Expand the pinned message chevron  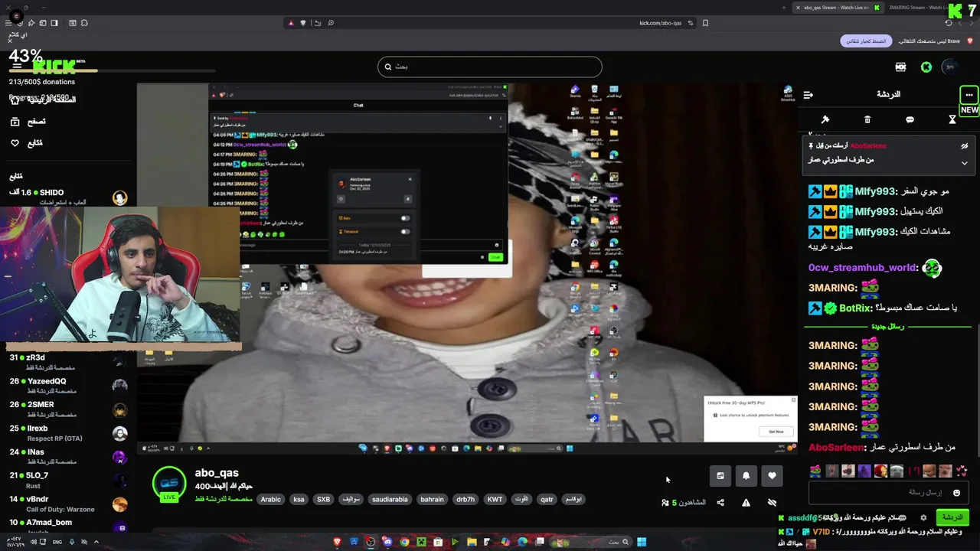(x=965, y=163)
